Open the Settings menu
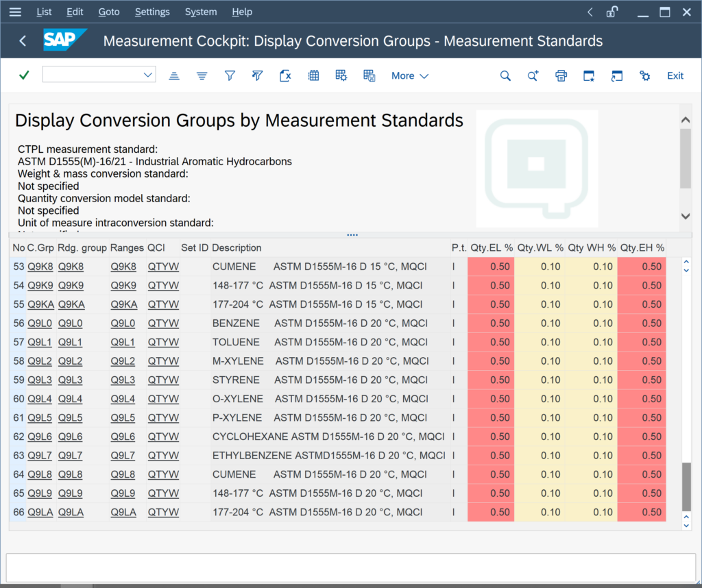 pyautogui.click(x=152, y=12)
